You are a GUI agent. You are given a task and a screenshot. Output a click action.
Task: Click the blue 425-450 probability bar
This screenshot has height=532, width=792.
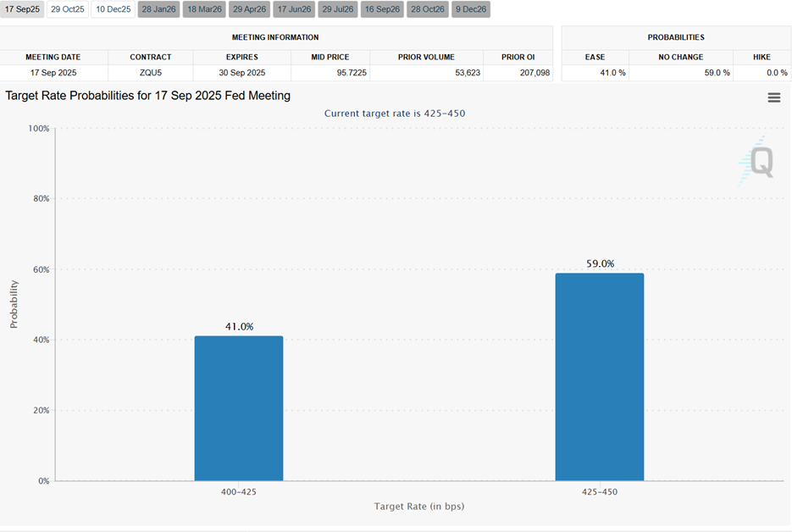click(599, 376)
